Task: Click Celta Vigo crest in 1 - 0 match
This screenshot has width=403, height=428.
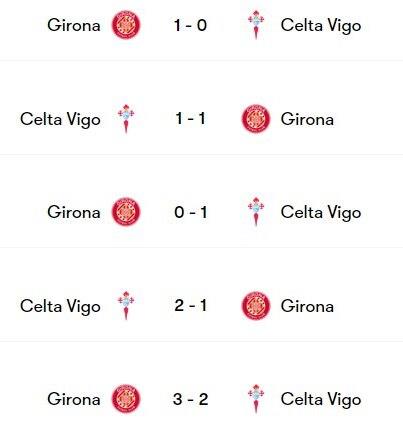Action: click(256, 25)
